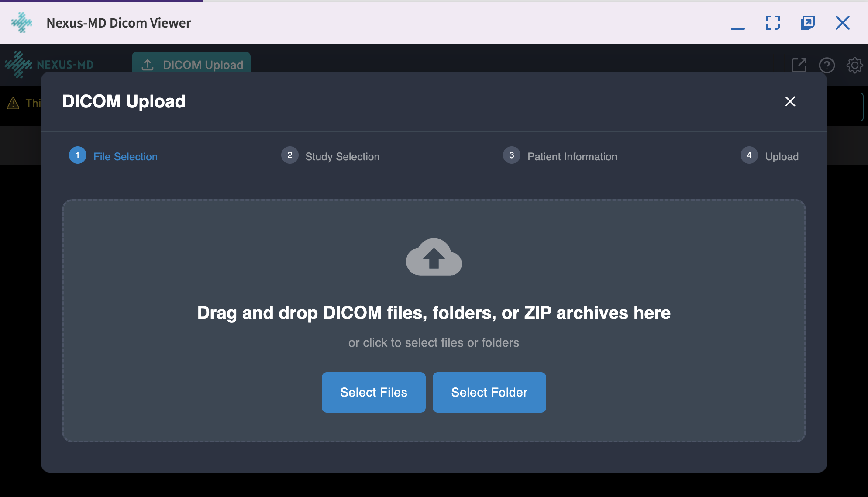Click the external link icon near settings

tap(799, 65)
